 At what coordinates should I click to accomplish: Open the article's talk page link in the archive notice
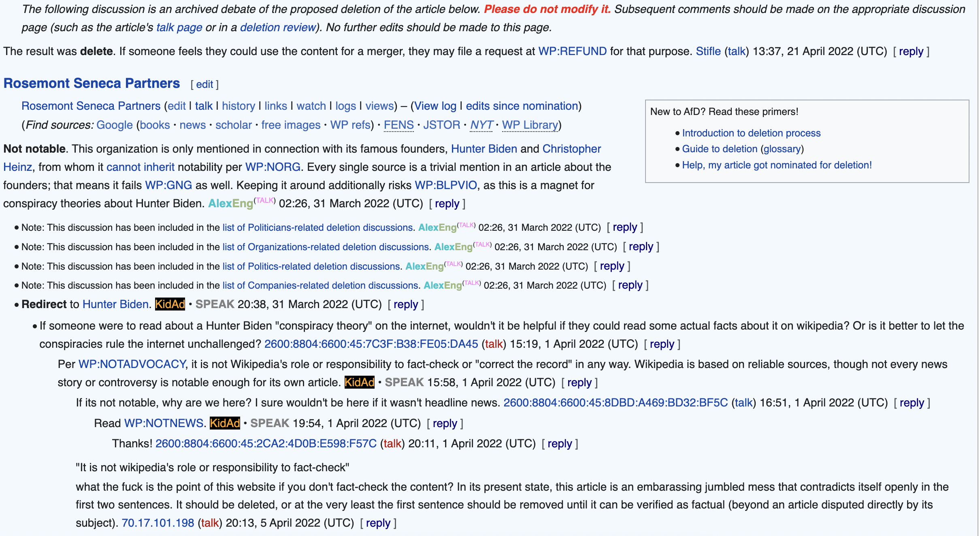(179, 28)
